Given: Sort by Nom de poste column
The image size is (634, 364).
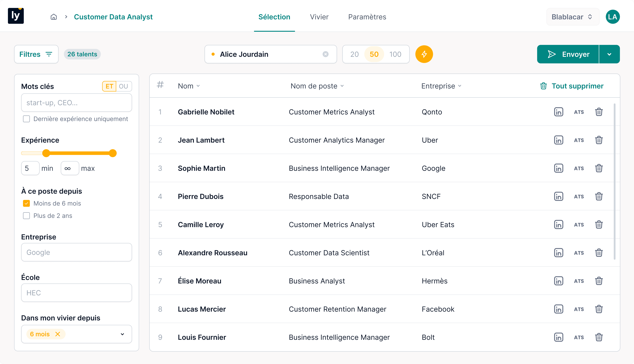Looking at the screenshot, I should coord(317,86).
